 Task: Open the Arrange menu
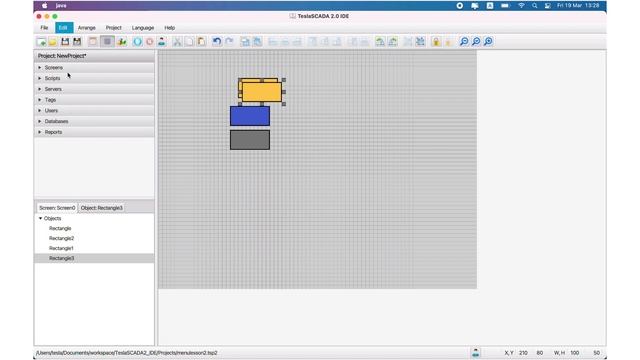[87, 28]
